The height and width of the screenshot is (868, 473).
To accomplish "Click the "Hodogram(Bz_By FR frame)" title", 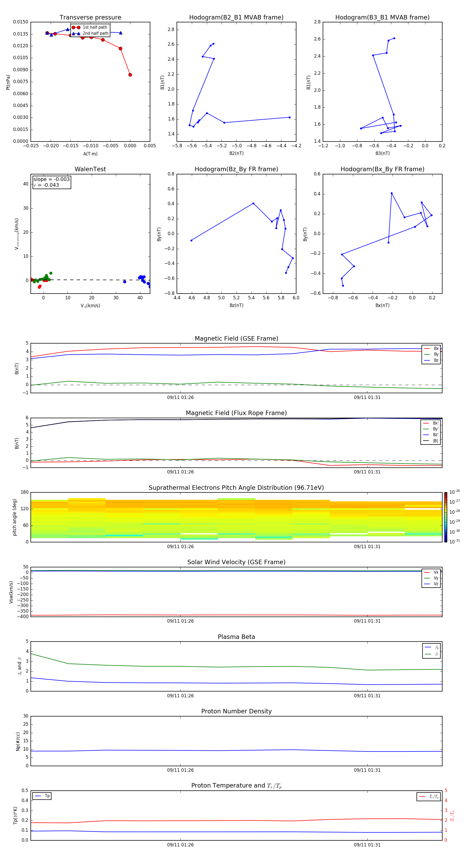I will pyautogui.click(x=236, y=169).
